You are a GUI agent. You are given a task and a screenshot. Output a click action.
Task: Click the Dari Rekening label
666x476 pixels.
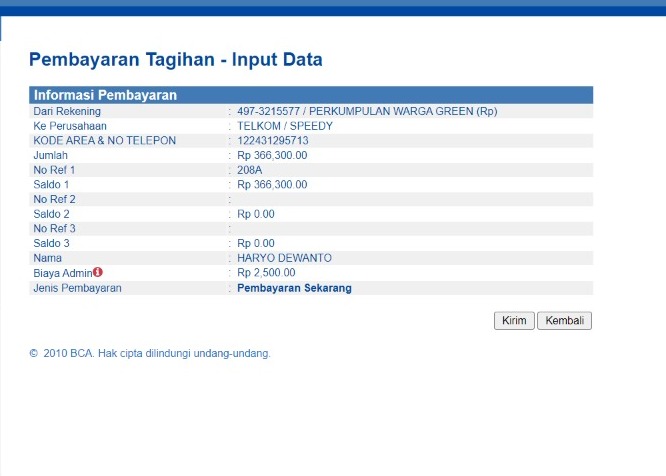[67, 111]
